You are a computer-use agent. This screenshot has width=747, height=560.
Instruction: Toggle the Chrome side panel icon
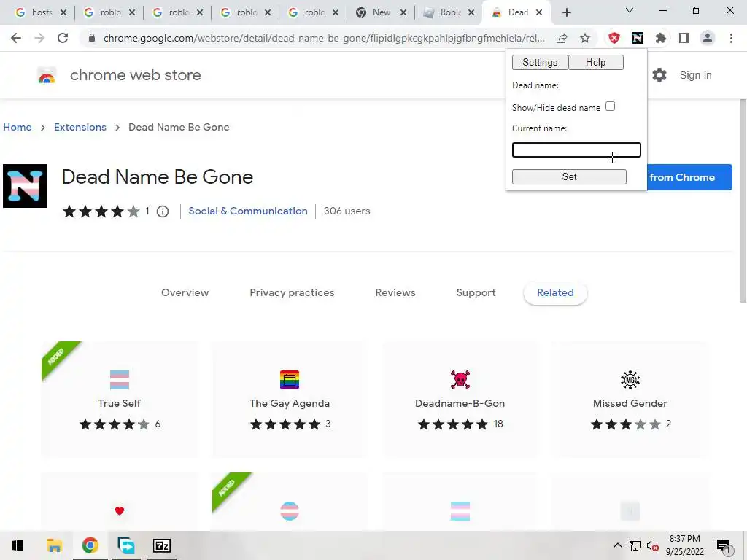pyautogui.click(x=684, y=38)
